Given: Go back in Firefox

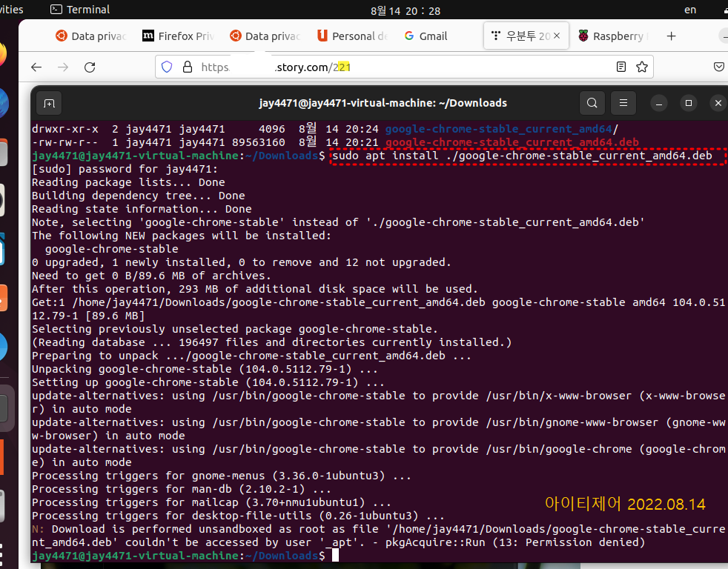Looking at the screenshot, I should click(x=36, y=67).
